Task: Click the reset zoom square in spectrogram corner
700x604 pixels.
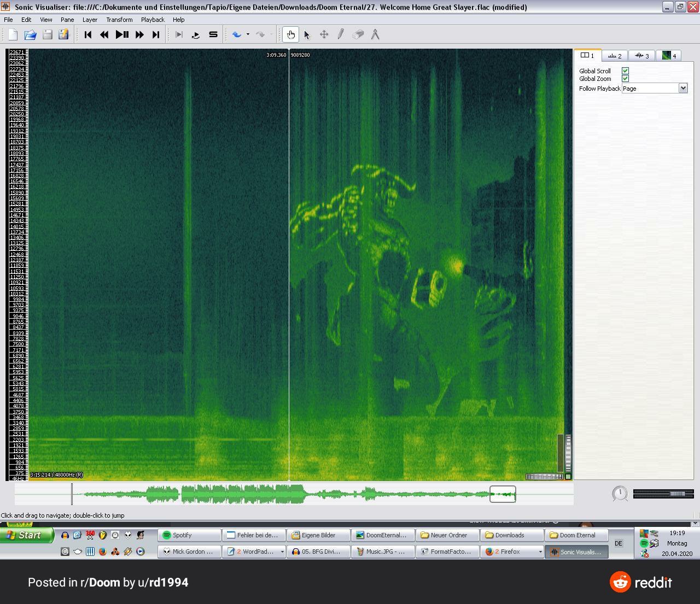Action: [568, 477]
